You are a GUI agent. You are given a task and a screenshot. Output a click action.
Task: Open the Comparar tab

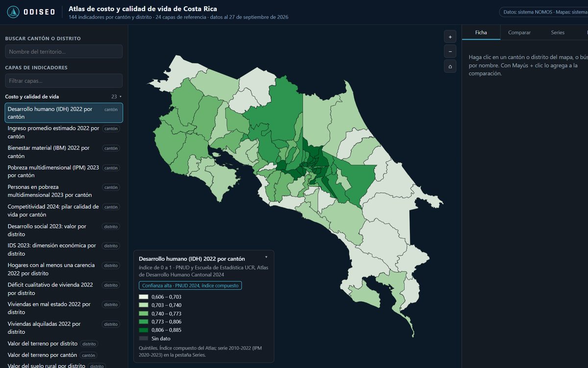[x=519, y=32]
